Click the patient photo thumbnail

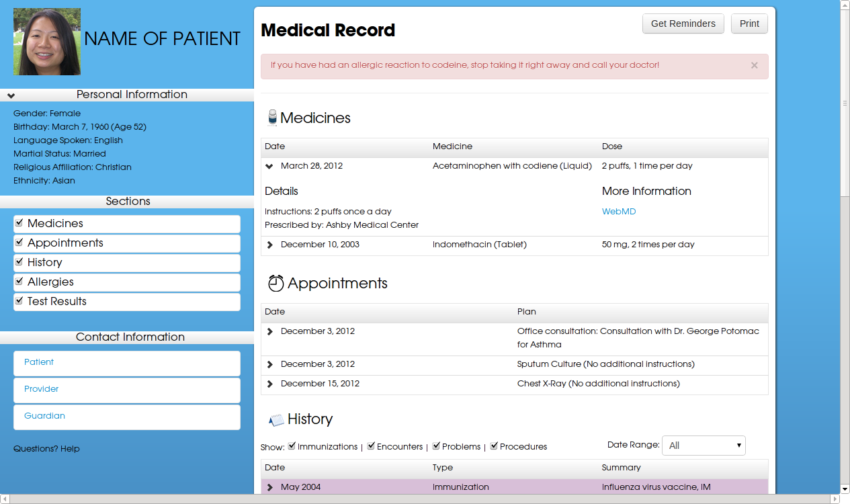click(47, 42)
